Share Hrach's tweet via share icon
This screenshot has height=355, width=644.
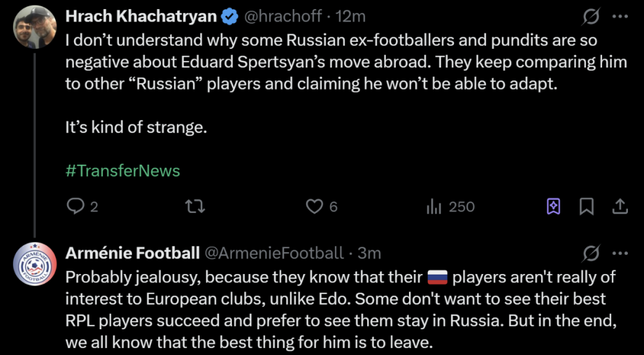pos(620,206)
